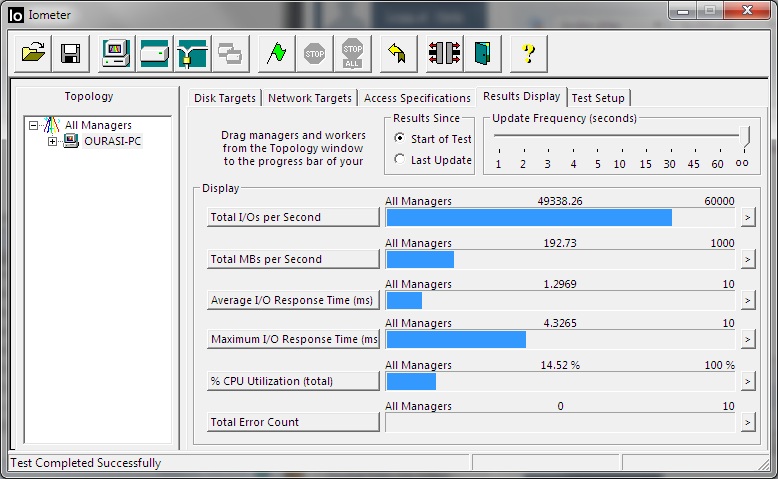
Task: Open details arrow for Total Error Count
Action: (x=748, y=422)
